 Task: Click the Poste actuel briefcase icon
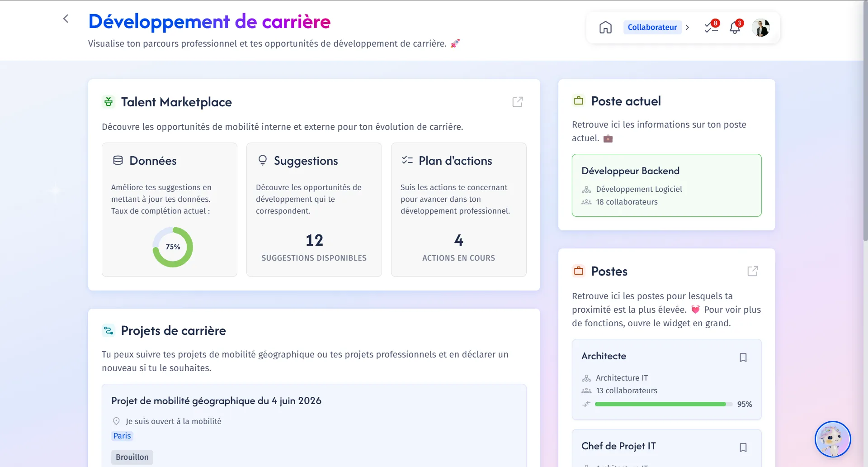tap(579, 100)
